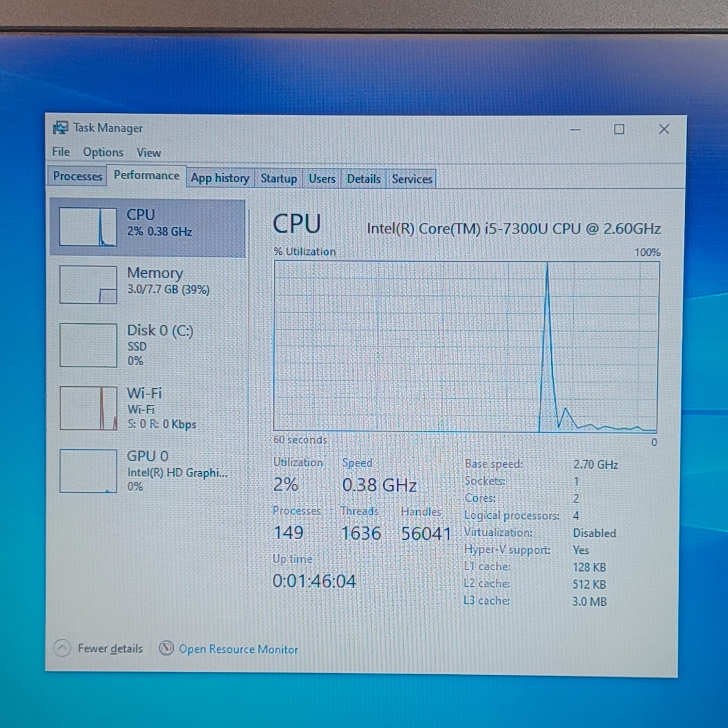This screenshot has width=728, height=728.
Task: Click the L2 cache value 512 KB
Action: 590,584
